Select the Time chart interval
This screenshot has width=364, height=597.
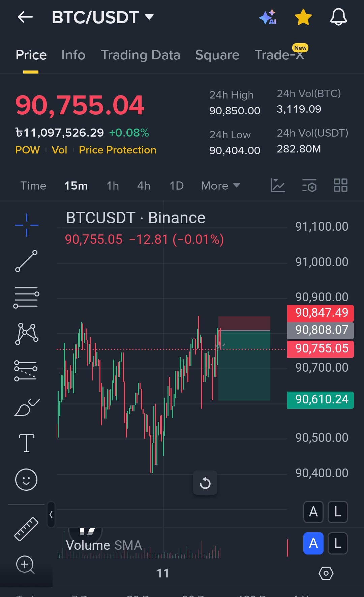[33, 186]
